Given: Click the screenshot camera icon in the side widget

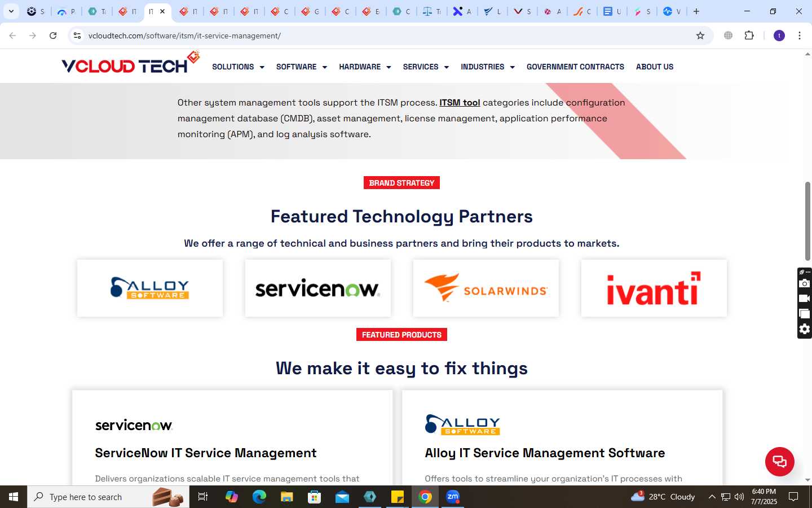Looking at the screenshot, I should click(x=805, y=283).
